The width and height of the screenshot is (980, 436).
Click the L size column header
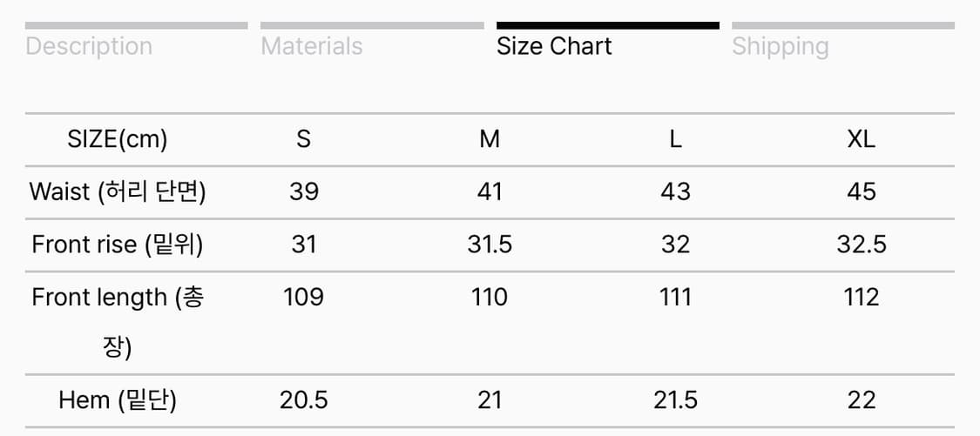675,139
